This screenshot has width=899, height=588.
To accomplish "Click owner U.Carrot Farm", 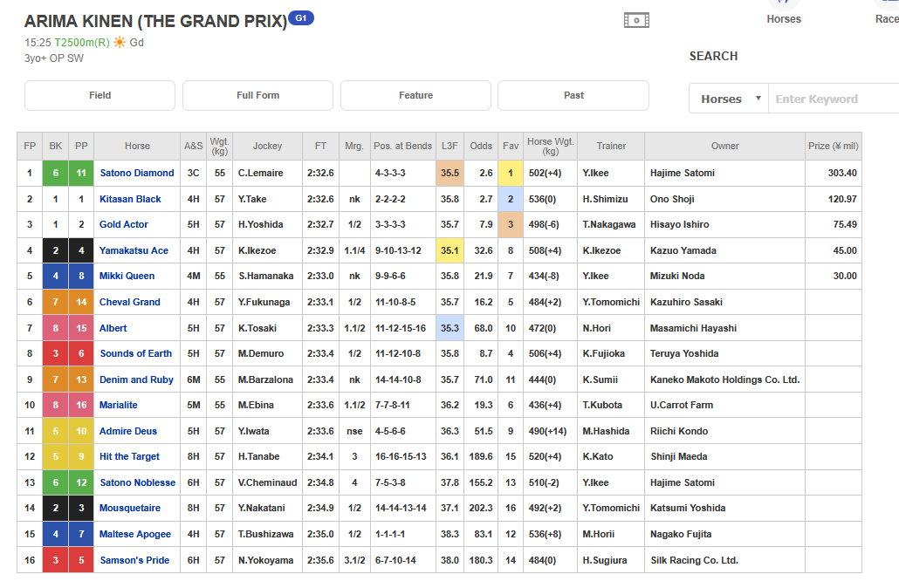I will 682,405.
